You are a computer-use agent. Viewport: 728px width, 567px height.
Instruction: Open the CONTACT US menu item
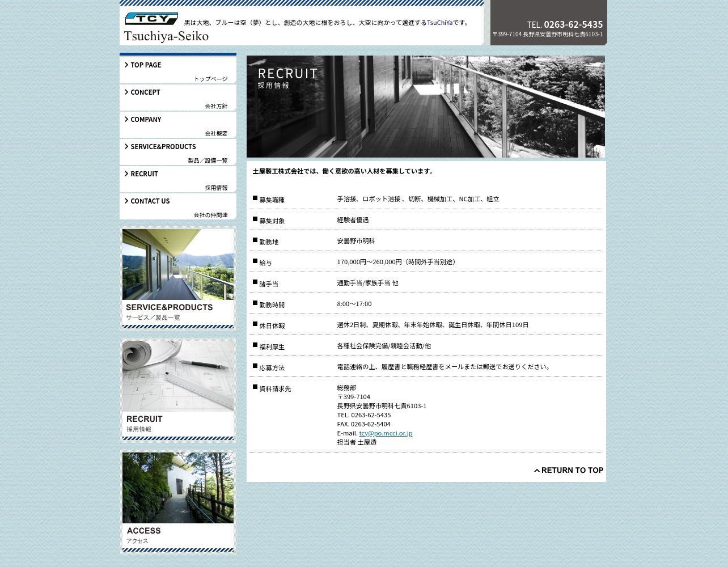tap(178, 206)
